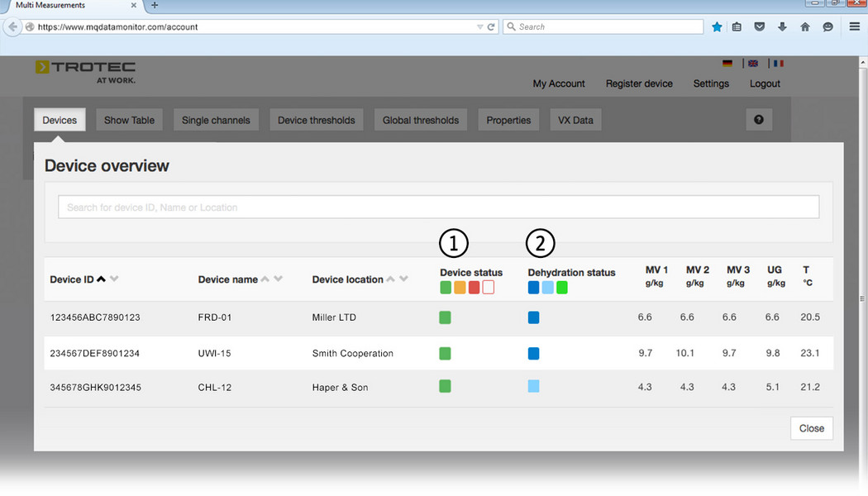The width and height of the screenshot is (868, 496).
Task: Select device ID 123456ABC7890123
Action: coord(95,317)
